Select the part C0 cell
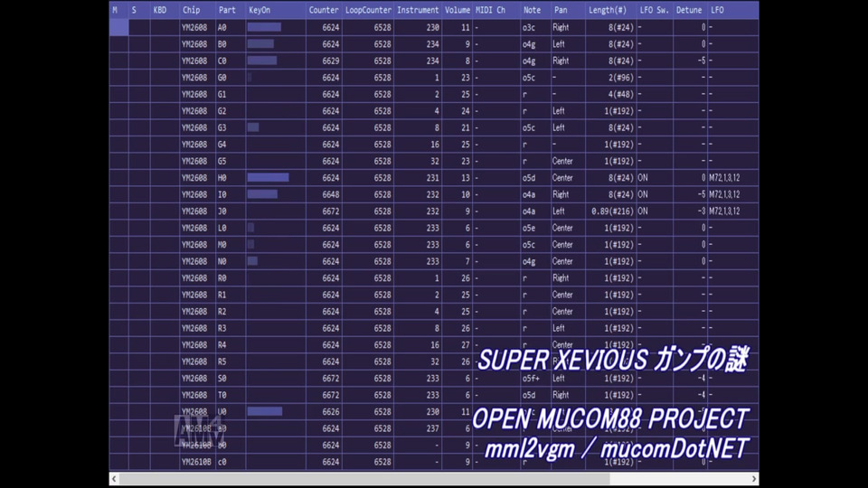868x488 pixels. coord(231,61)
